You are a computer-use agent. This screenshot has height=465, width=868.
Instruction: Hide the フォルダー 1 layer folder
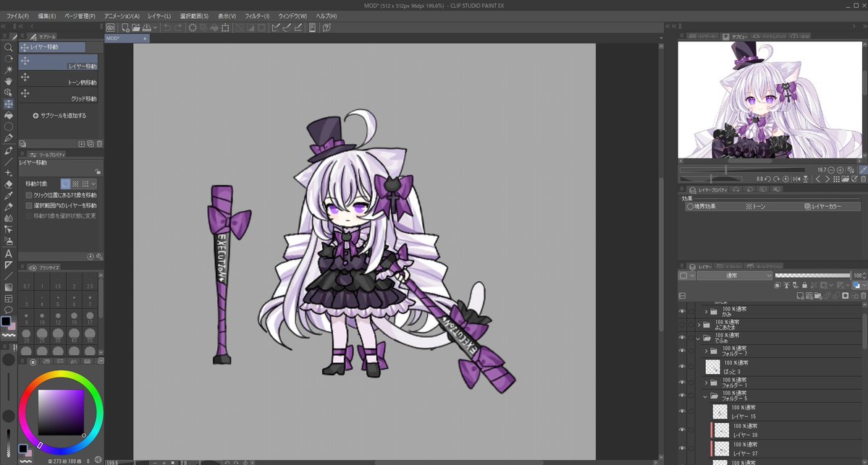[682, 382]
